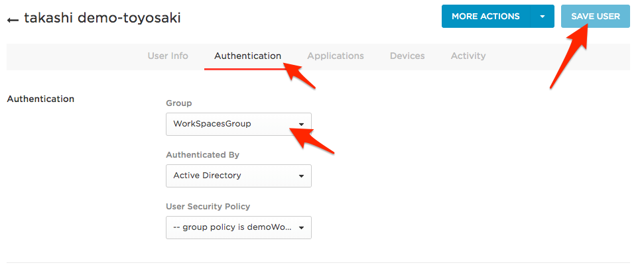View the Activity tab

click(468, 56)
